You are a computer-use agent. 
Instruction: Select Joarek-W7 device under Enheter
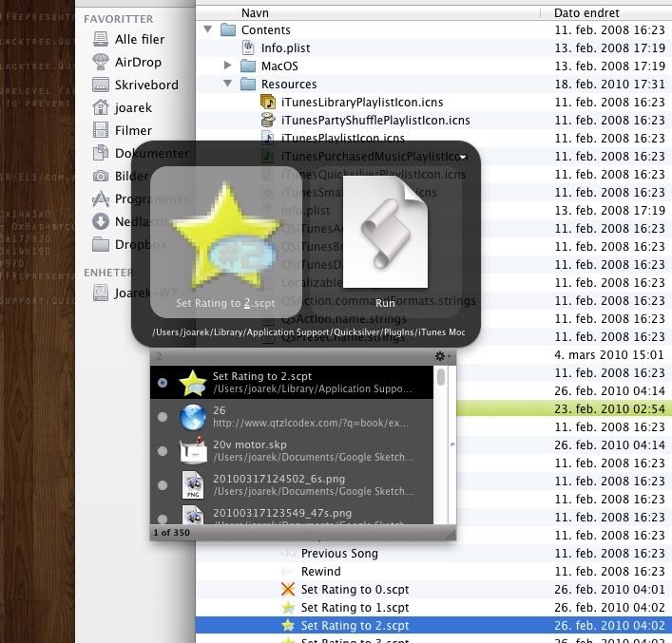click(x=135, y=293)
